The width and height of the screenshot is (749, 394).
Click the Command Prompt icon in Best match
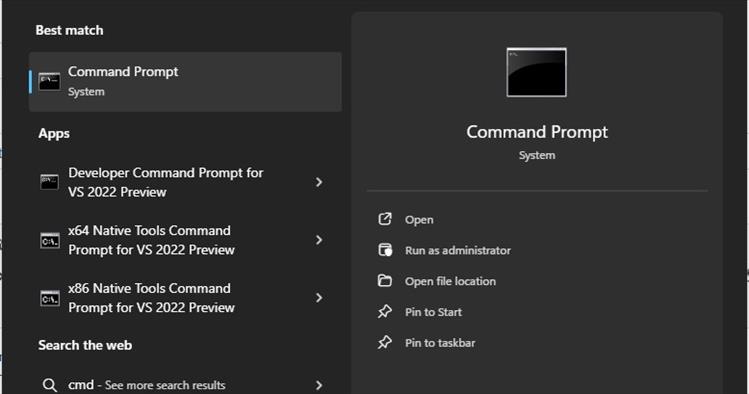tap(49, 82)
